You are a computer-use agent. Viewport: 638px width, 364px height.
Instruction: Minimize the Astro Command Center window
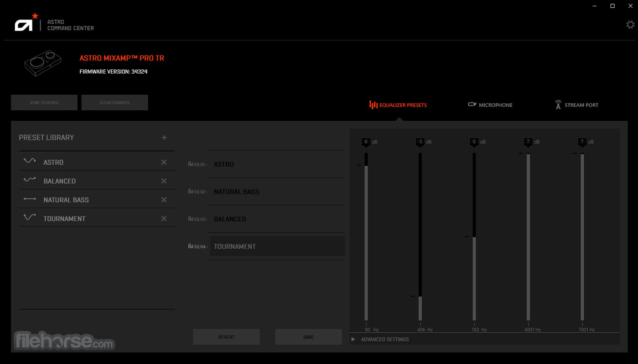point(595,6)
